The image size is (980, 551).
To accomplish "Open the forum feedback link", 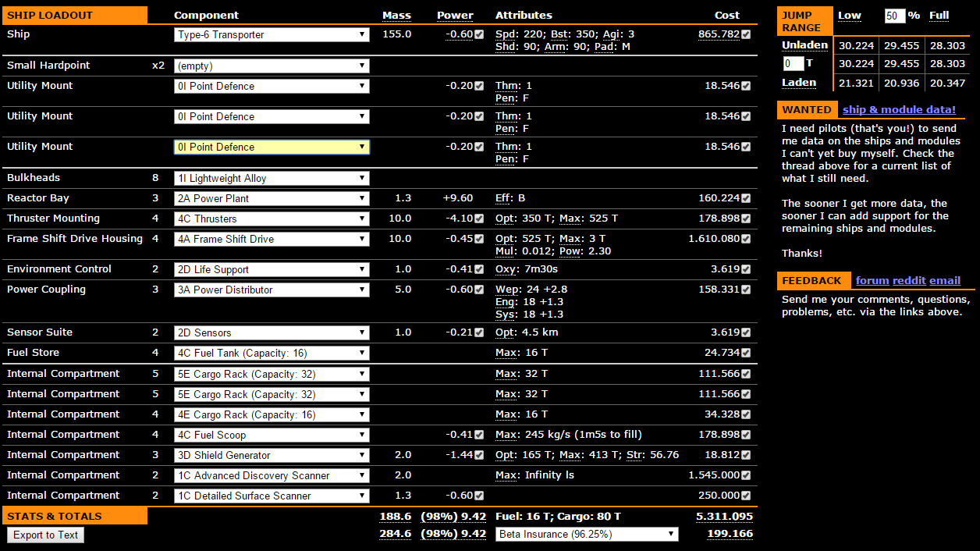I will click(x=872, y=280).
